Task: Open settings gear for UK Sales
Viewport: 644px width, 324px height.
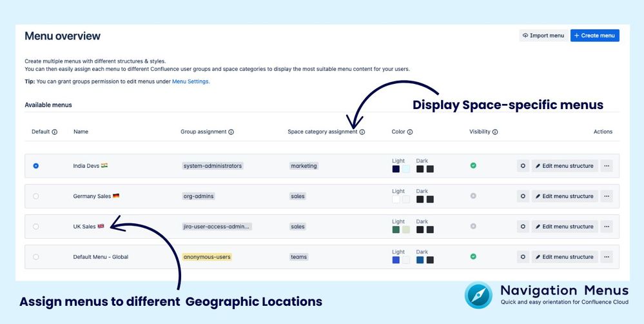Action: coord(523,227)
